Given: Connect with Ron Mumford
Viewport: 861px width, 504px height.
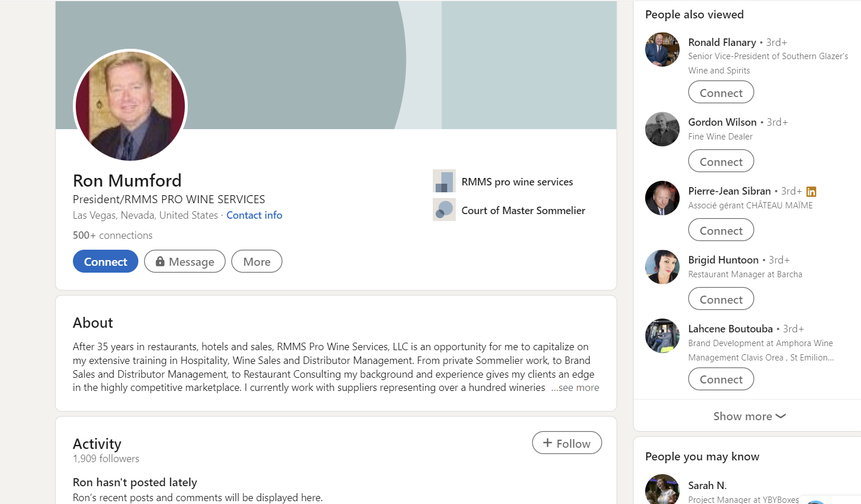Looking at the screenshot, I should 105,262.
